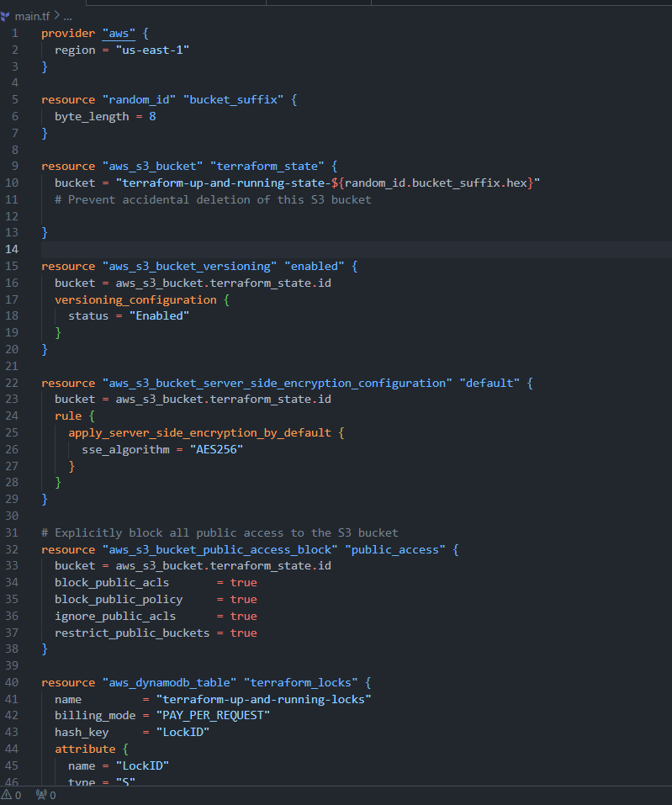Click the bucket reference aws_s3_bucket.terraform_state.id on line 16
672x805 pixels.
tap(224, 283)
